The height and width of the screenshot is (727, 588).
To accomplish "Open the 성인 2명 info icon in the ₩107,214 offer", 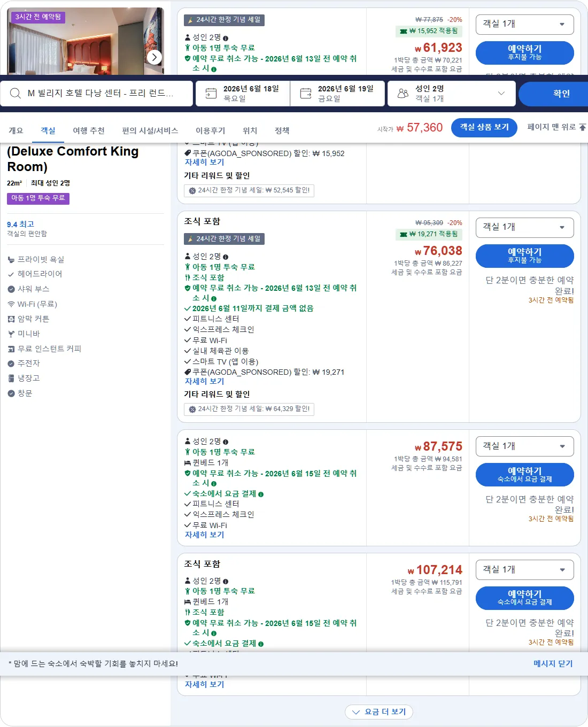I will click(226, 582).
